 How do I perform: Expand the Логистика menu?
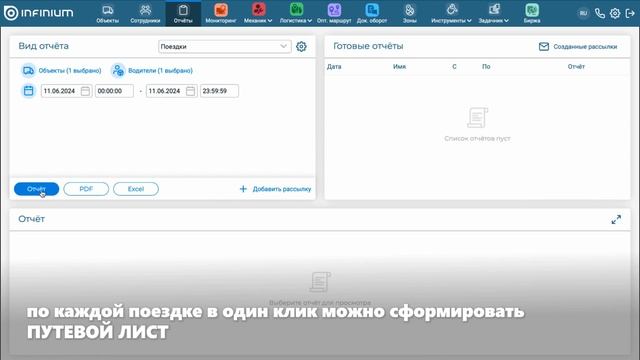[x=296, y=13]
